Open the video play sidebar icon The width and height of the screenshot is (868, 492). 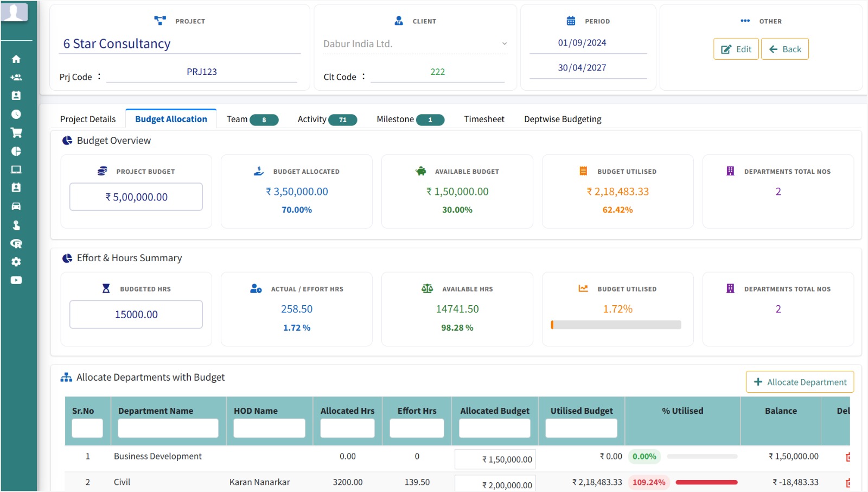tap(16, 280)
